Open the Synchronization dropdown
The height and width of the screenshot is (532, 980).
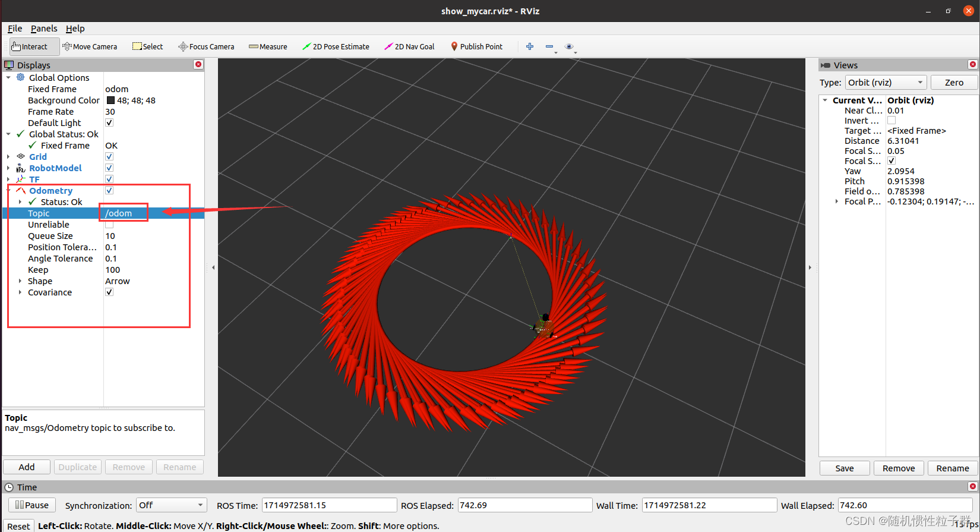(172, 505)
